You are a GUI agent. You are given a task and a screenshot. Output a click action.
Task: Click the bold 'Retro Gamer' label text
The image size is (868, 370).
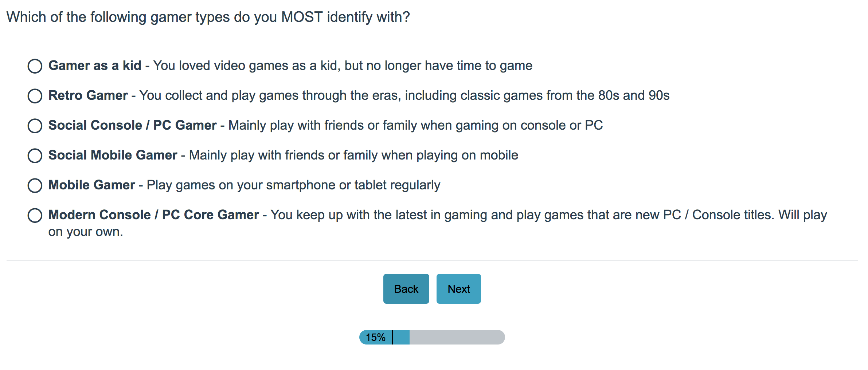tap(88, 96)
